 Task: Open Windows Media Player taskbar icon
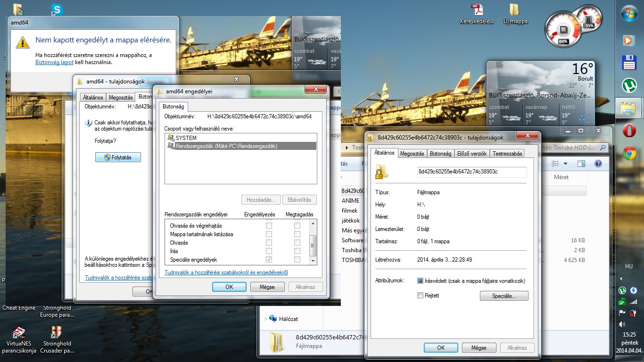pyautogui.click(x=629, y=40)
